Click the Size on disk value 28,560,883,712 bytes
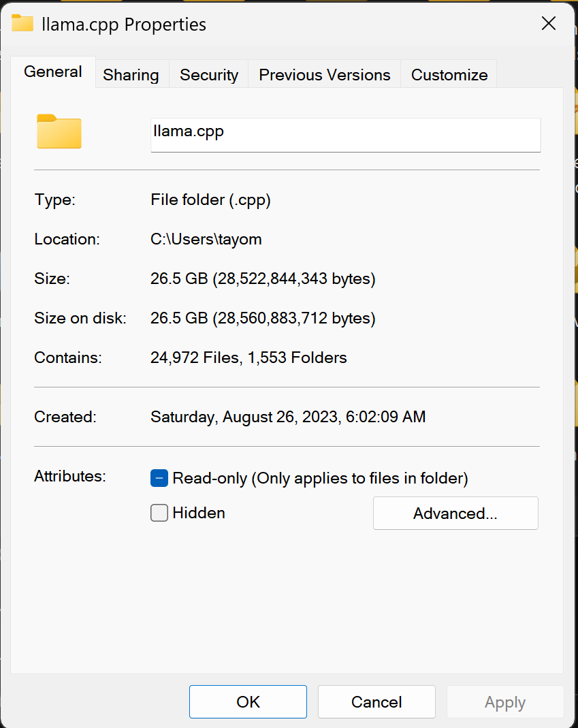This screenshot has width=578, height=728. (263, 318)
